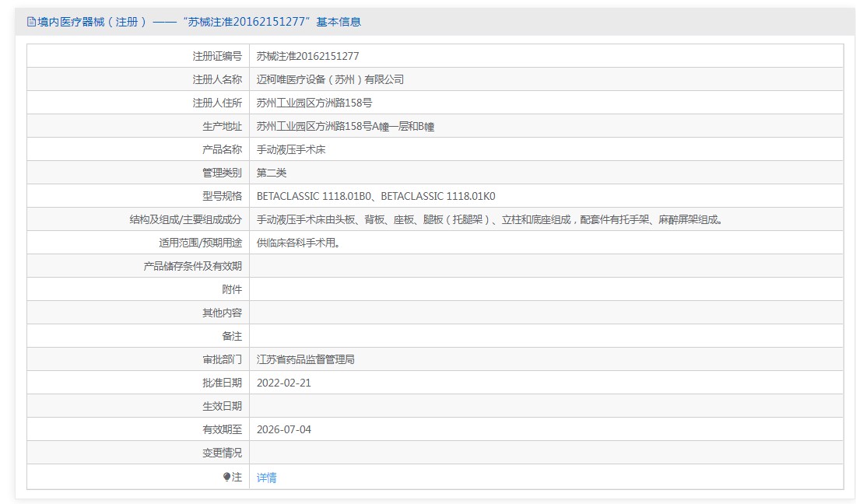Click the 批准日期 row label
This screenshot has width=856, height=504.
223,383
